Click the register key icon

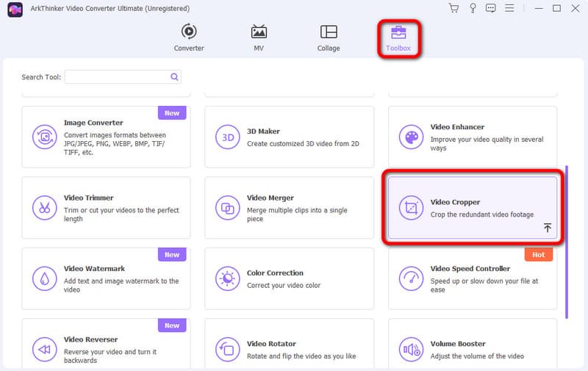click(x=473, y=8)
